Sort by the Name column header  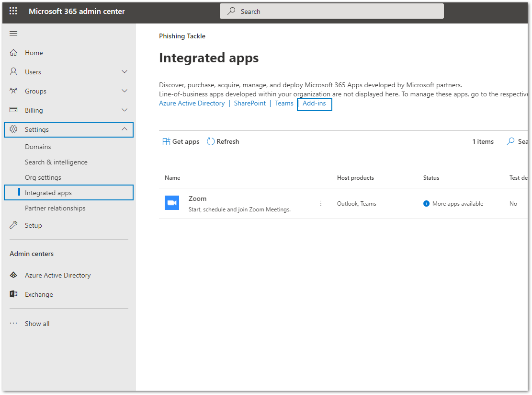click(x=172, y=178)
